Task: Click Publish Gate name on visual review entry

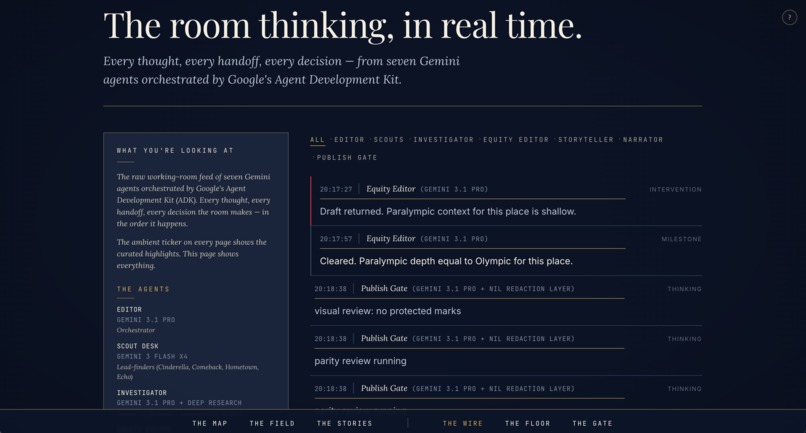Action: tap(384, 288)
